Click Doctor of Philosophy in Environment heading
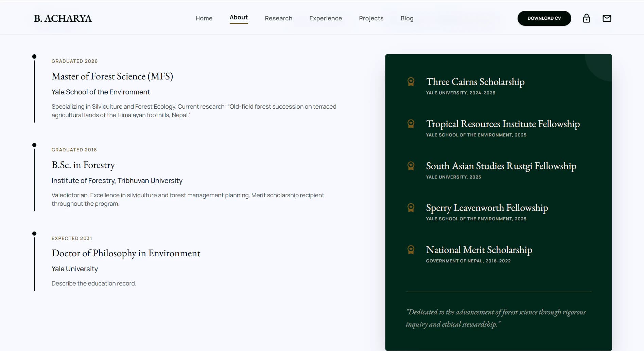Image resolution: width=644 pixels, height=351 pixels. pos(126,253)
